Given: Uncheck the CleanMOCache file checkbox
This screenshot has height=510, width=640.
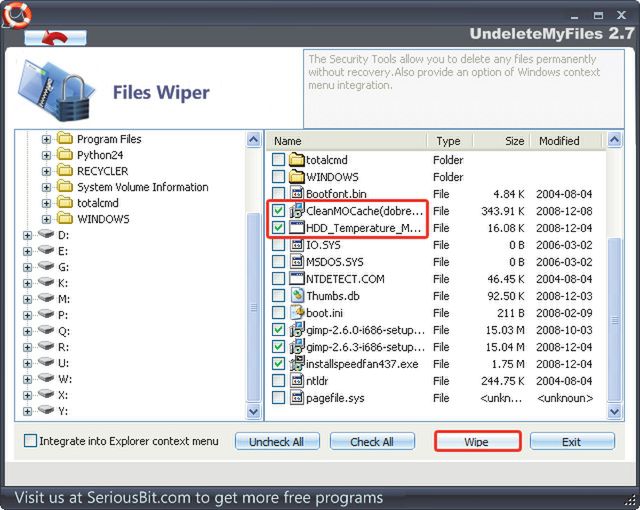Looking at the screenshot, I should tap(278, 211).
